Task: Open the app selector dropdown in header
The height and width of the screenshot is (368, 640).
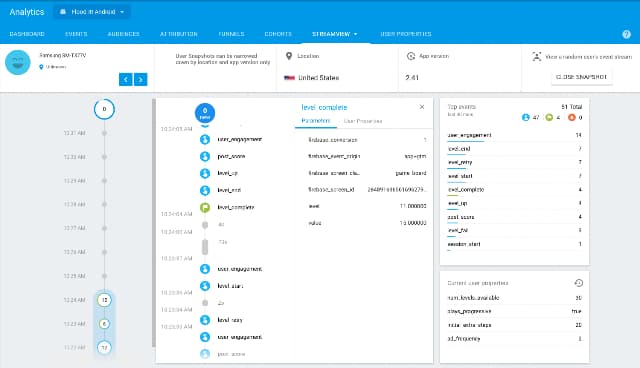Action: [92, 12]
